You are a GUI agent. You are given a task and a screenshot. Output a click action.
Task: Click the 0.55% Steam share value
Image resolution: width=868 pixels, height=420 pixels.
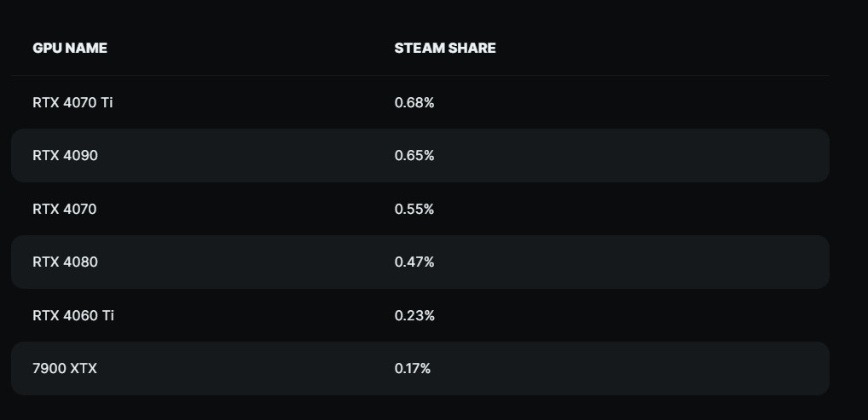click(x=414, y=209)
